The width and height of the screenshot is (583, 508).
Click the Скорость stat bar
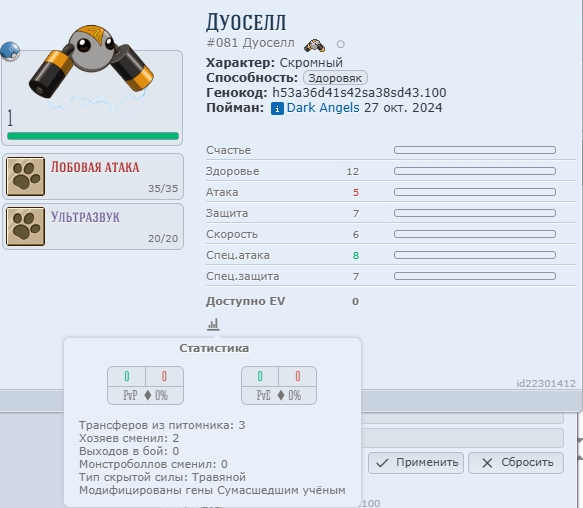click(475, 234)
